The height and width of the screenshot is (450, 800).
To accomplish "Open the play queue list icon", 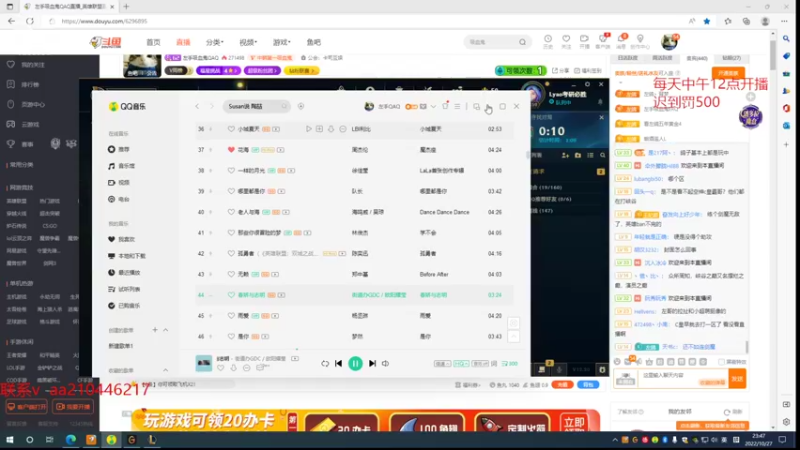I will (x=509, y=364).
